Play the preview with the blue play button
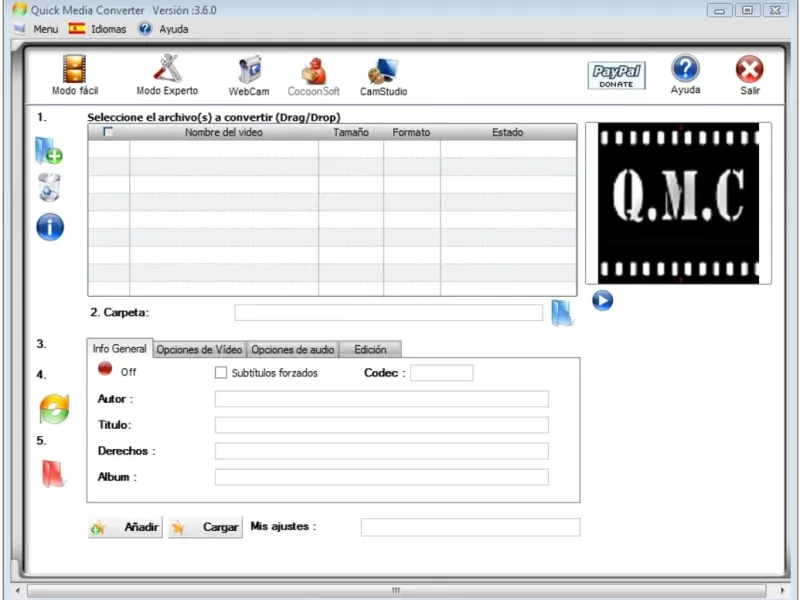This screenshot has width=800, height=600. click(603, 301)
